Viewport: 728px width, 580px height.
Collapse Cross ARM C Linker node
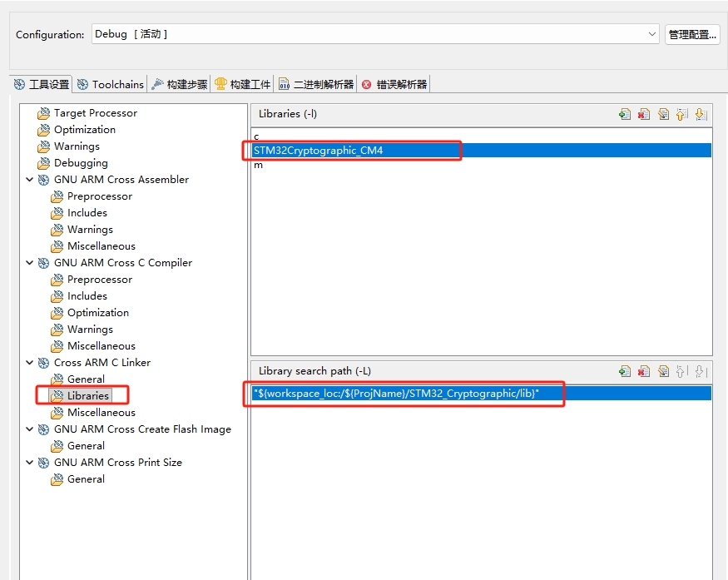[30, 363]
